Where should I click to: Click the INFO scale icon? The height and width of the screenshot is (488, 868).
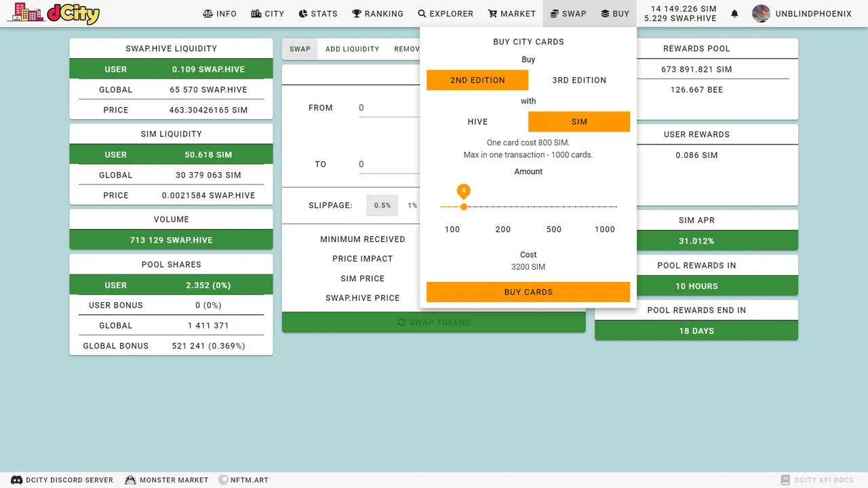point(208,14)
